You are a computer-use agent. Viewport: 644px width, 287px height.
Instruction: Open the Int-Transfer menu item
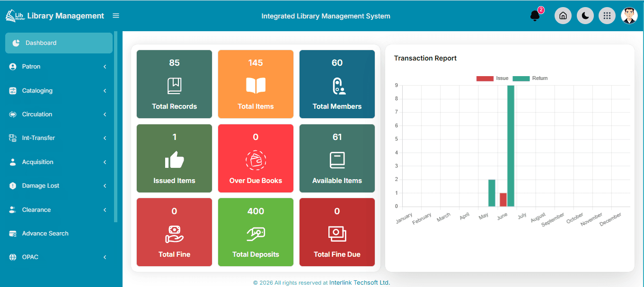click(x=58, y=138)
